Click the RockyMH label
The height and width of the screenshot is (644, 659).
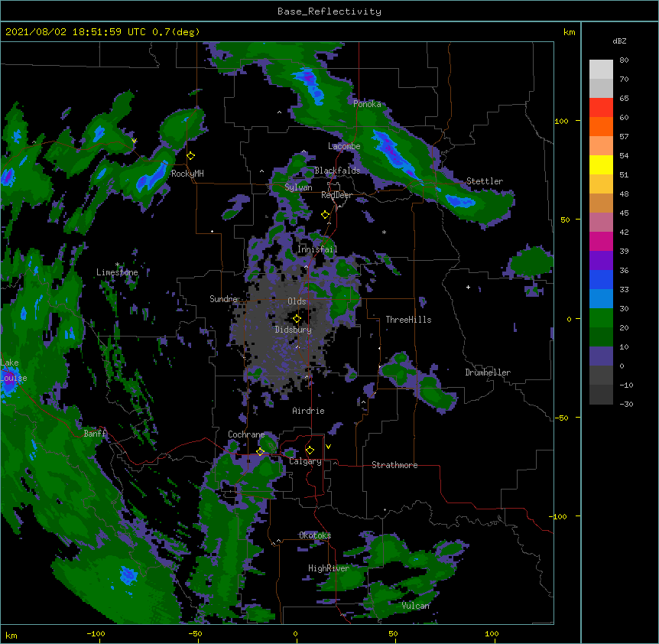click(187, 174)
